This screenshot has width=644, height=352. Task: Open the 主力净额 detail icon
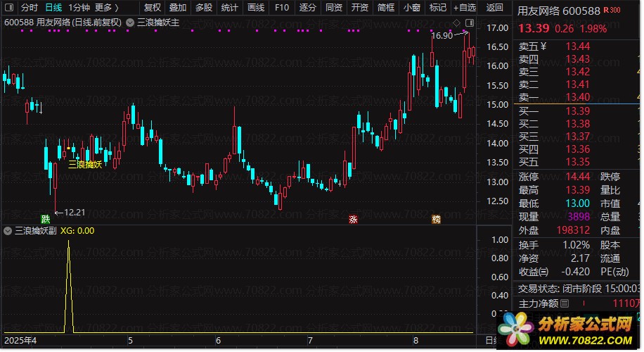click(565, 304)
